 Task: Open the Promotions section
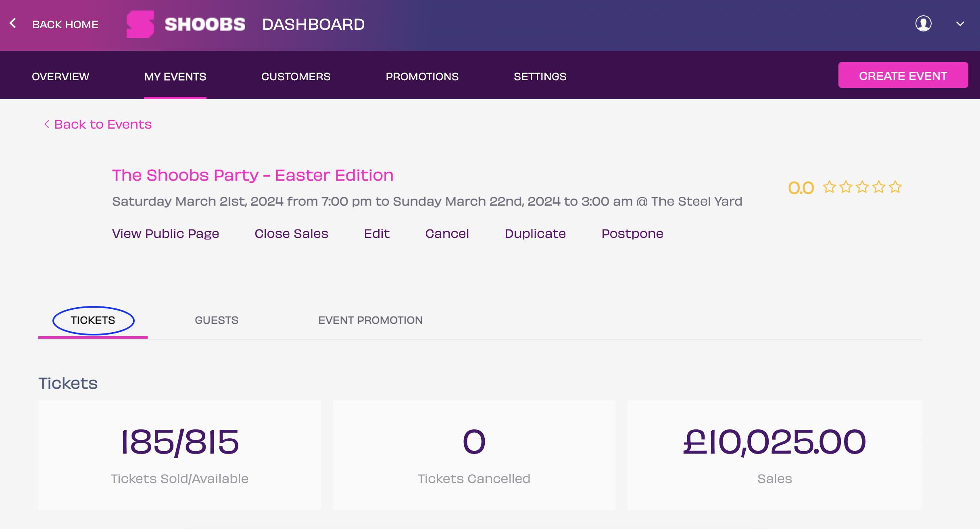click(x=422, y=76)
